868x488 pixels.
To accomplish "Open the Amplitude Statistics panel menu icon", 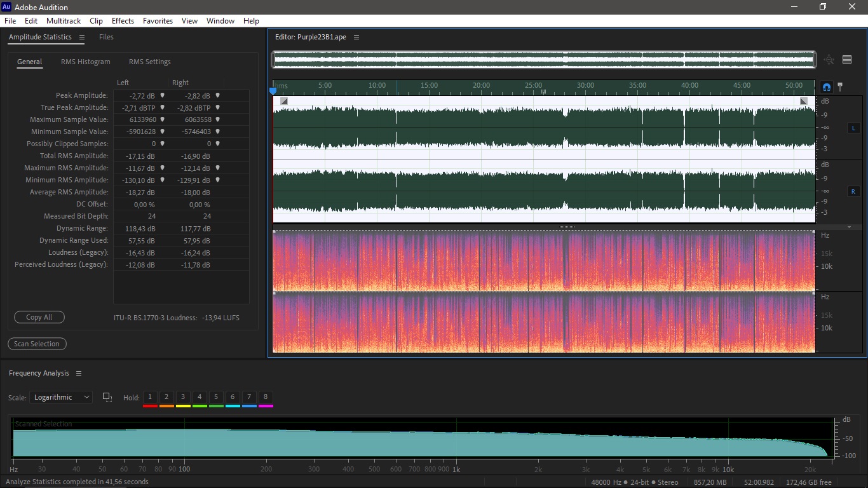I will (82, 37).
